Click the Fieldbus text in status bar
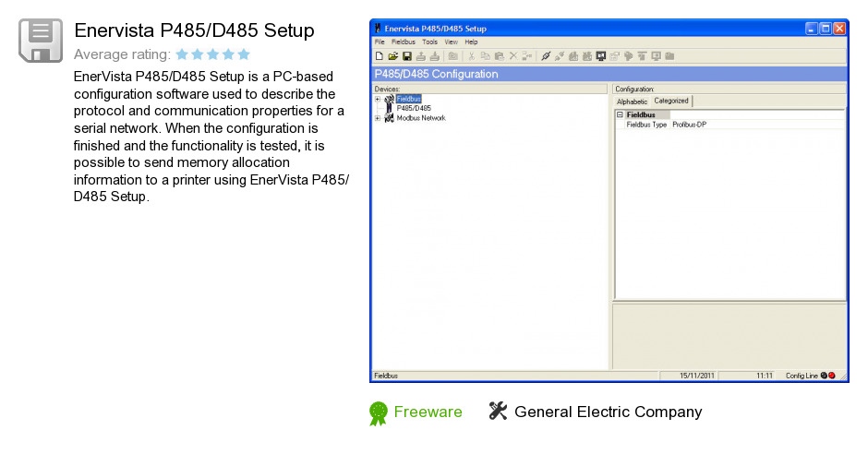 point(386,376)
